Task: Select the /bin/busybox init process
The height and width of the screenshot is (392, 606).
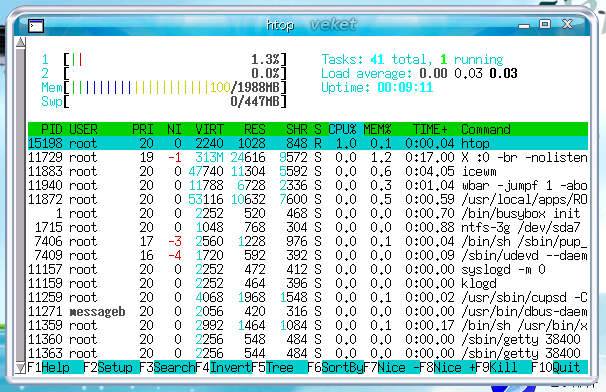Action: [308, 213]
